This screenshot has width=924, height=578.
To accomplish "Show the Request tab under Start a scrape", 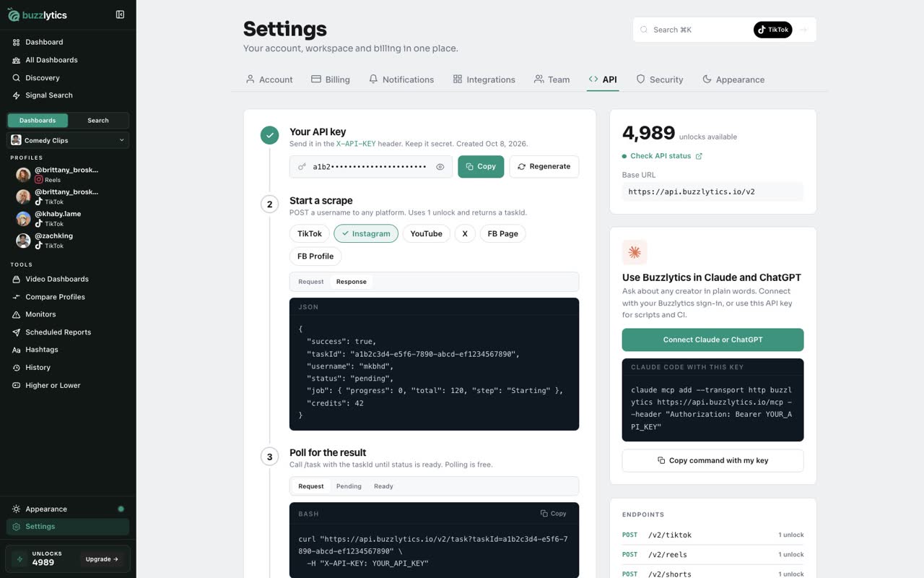I will (311, 282).
